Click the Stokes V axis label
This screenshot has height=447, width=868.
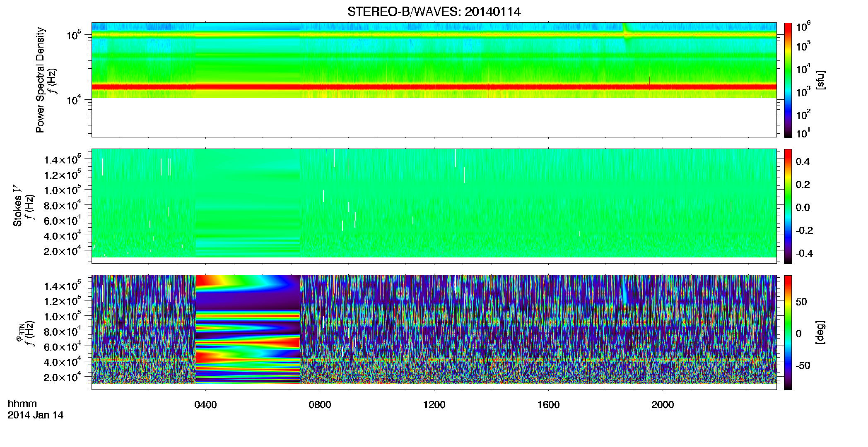(17, 206)
